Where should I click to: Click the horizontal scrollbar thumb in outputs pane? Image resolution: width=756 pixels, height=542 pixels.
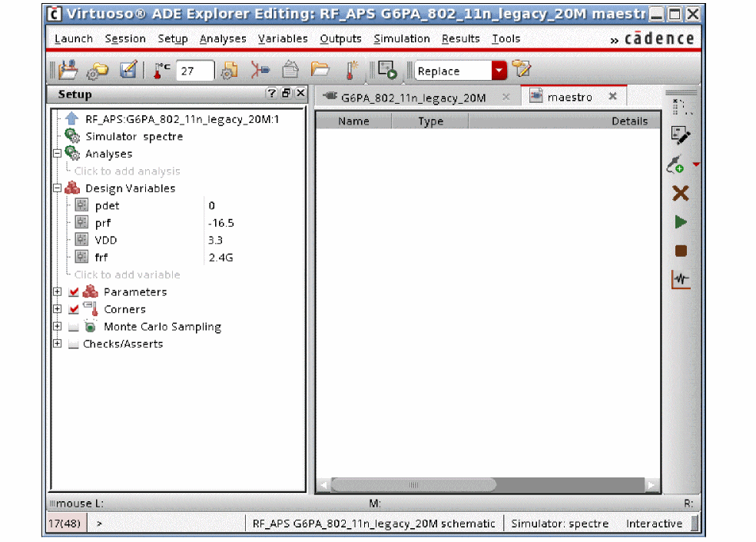[413, 484]
